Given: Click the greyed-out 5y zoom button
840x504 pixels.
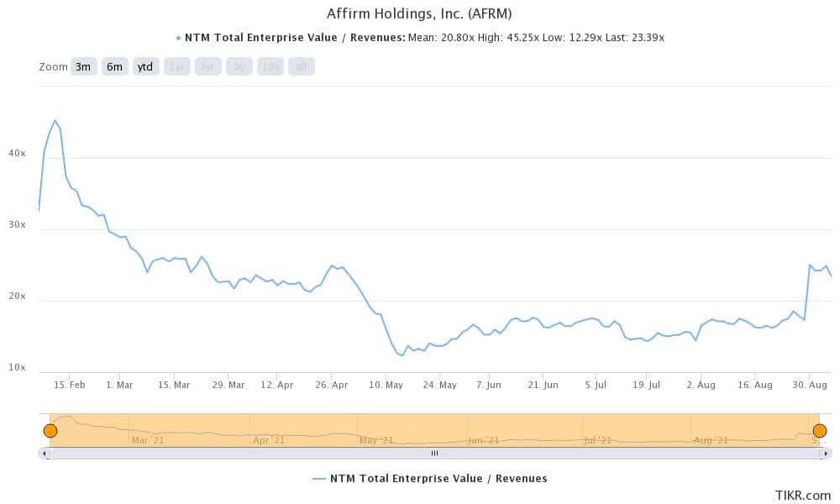Looking at the screenshot, I should [239, 67].
